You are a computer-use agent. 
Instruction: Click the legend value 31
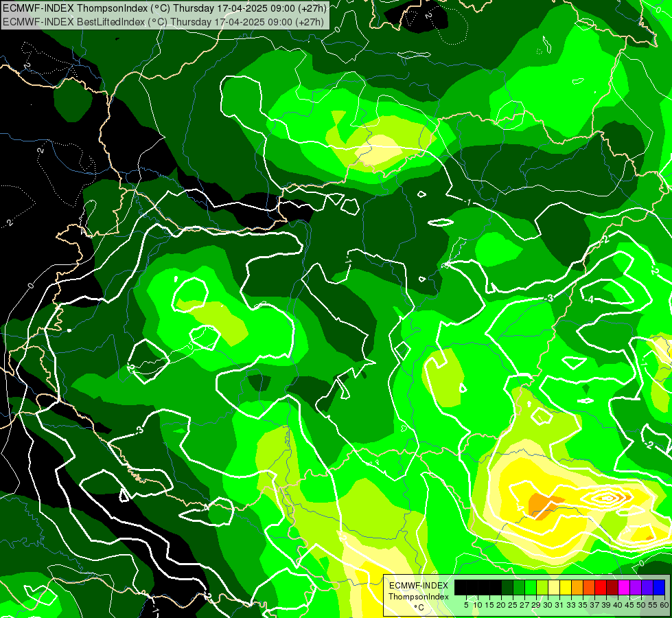coord(559,605)
